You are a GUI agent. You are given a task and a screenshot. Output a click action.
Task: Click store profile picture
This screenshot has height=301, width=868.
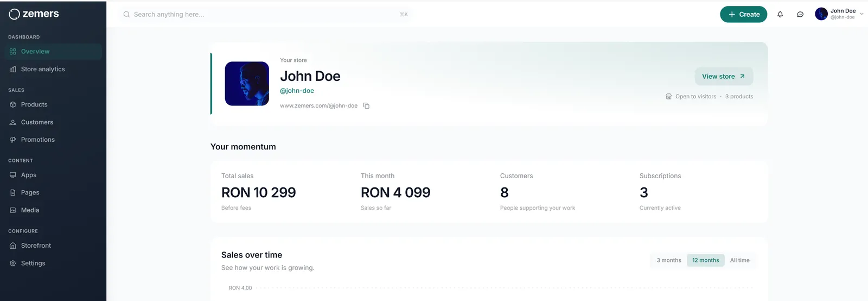point(247,84)
